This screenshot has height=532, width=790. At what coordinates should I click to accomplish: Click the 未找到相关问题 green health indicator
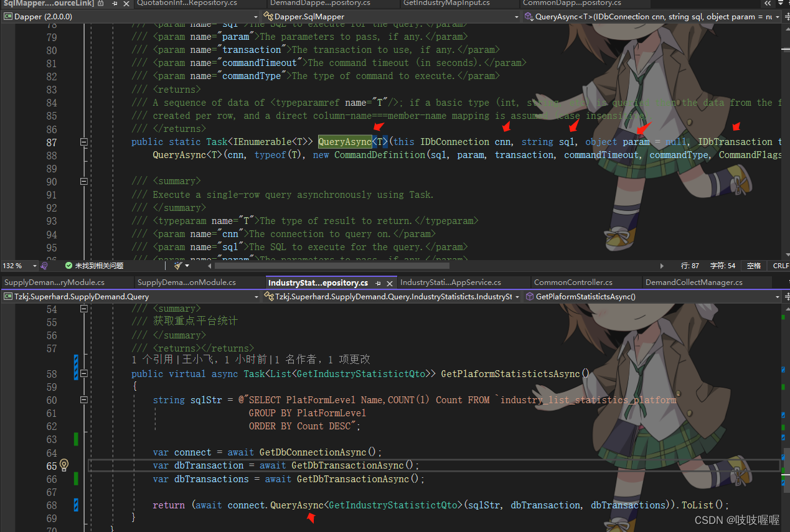click(68, 266)
